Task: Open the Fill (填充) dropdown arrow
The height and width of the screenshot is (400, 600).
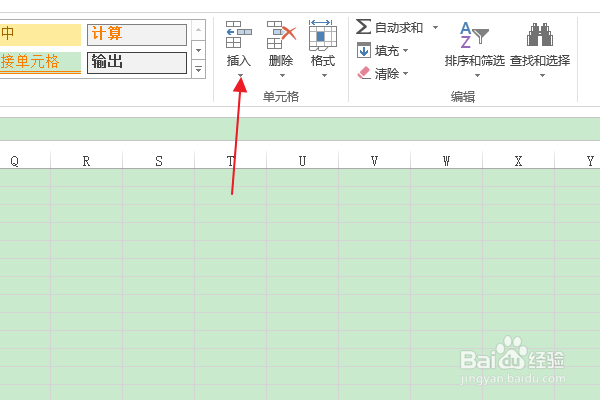Action: coord(406,50)
